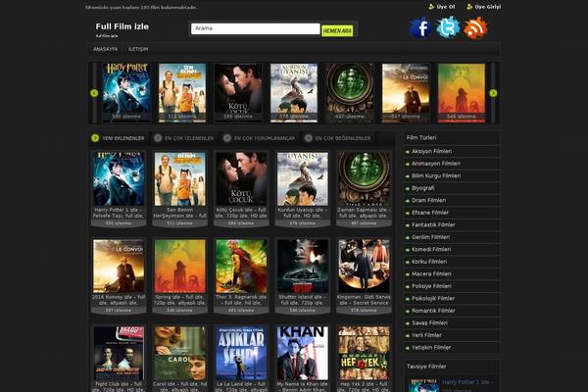Open the Full Film izle site logo
The height and width of the screenshot is (392, 588).
[122, 26]
